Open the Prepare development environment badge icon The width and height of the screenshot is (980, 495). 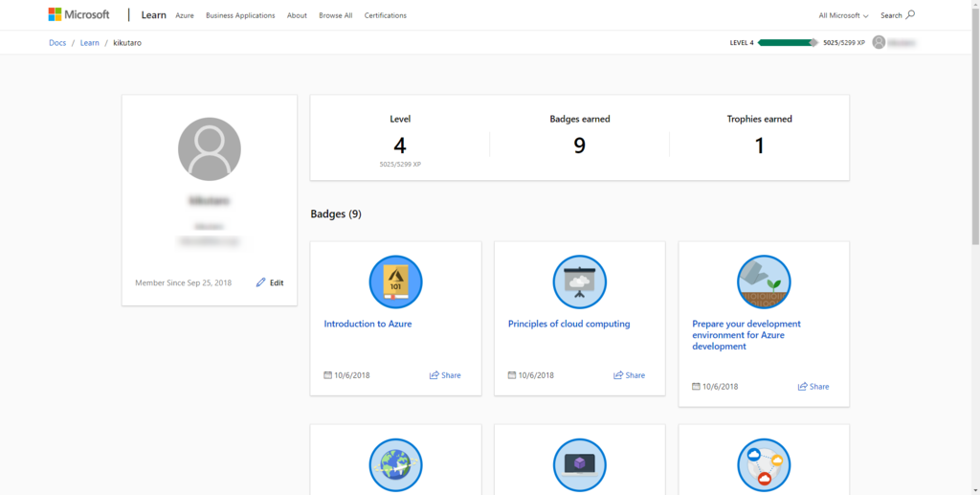point(764,281)
